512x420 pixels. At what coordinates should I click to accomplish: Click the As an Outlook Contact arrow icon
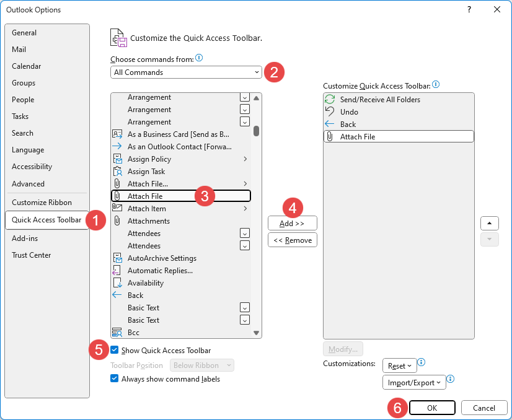pos(117,146)
